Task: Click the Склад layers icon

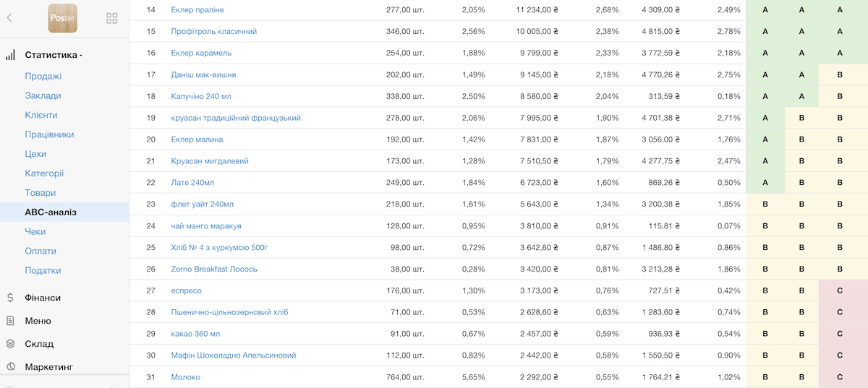Action: click(x=10, y=344)
